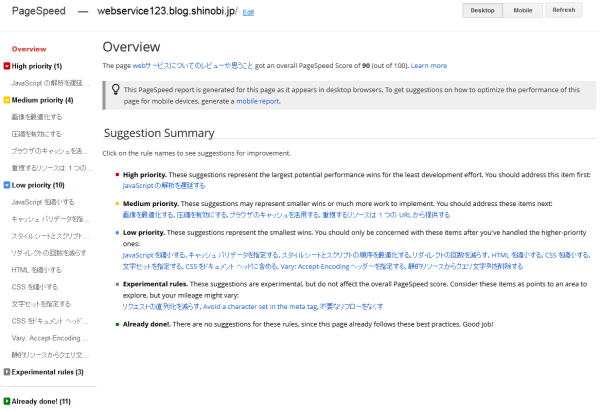Click the lightbulb tip icon in notice box
600x412 pixels.
coord(116,90)
